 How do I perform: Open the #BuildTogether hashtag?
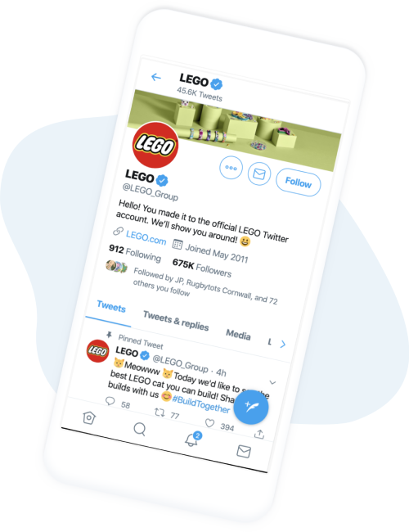201,404
